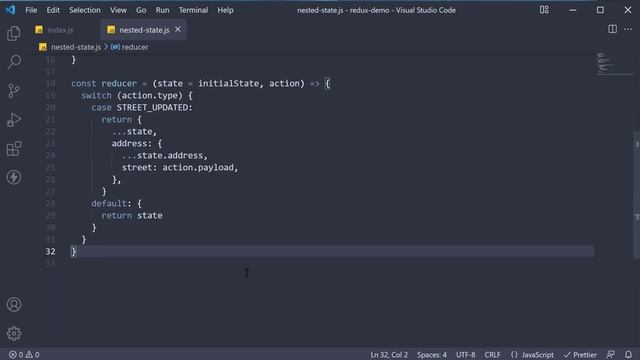The width and height of the screenshot is (640, 360).
Task: Open notifications bell in status bar
Action: coord(628,354)
